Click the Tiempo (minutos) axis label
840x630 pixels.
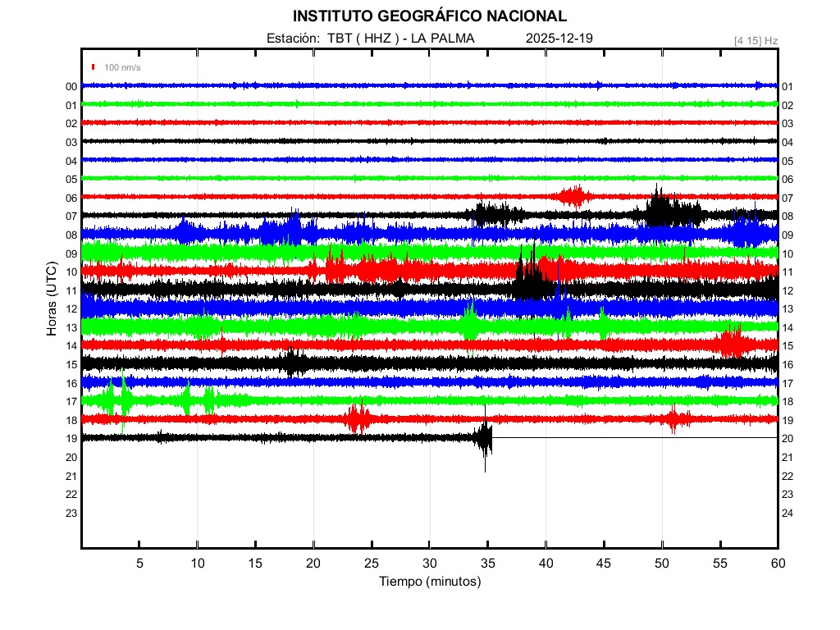pyautogui.click(x=429, y=582)
